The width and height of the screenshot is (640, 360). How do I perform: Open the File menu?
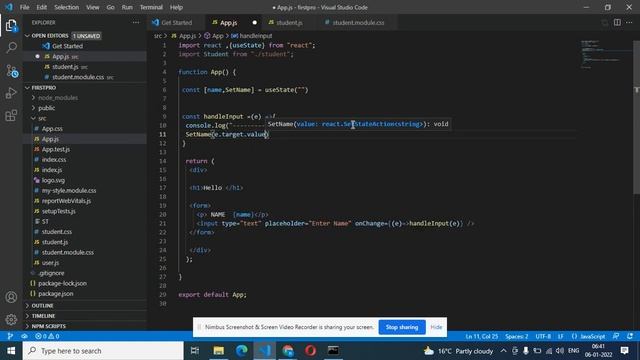coord(24,7)
